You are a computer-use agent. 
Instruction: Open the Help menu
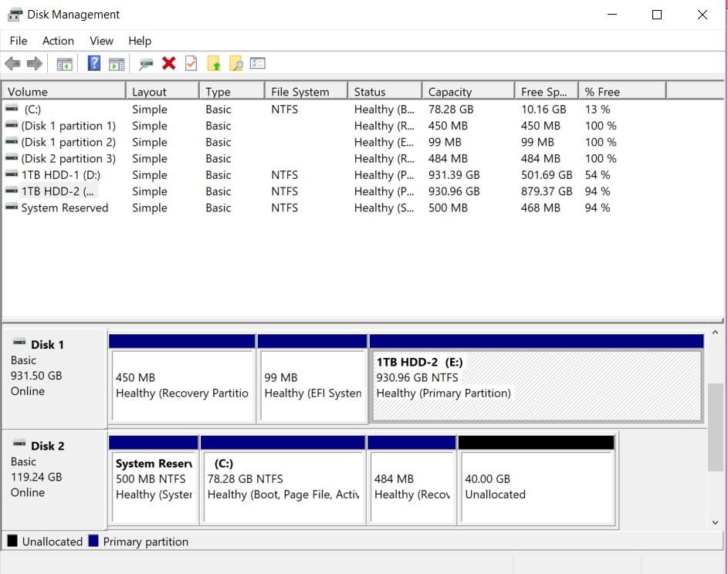(x=140, y=41)
